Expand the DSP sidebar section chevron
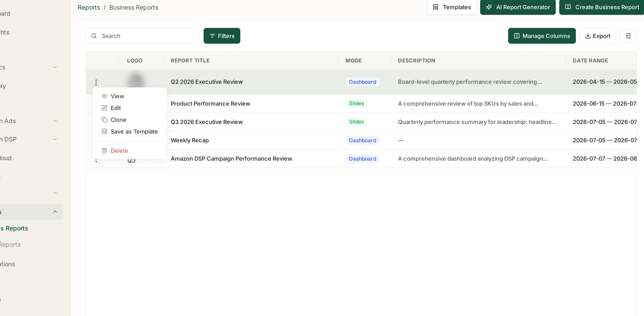Screen dimensions: 644x316 (x=55, y=140)
